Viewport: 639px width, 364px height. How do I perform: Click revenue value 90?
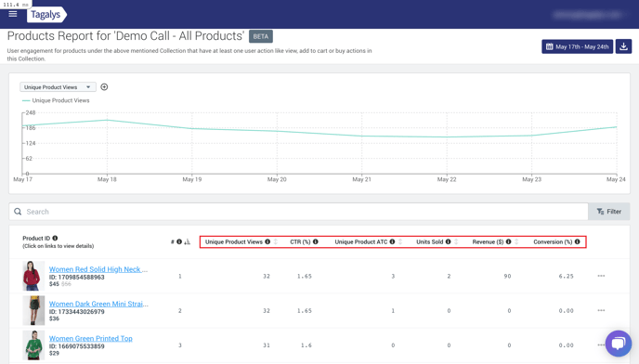(507, 276)
